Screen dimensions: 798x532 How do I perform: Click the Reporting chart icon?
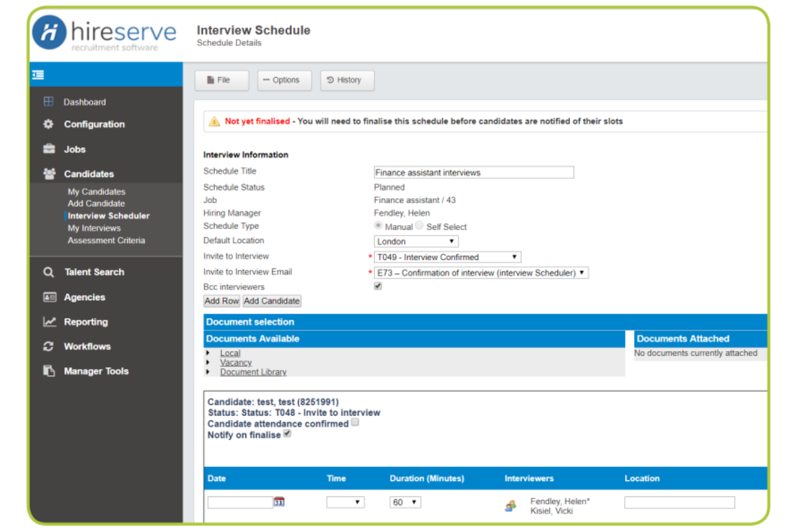click(x=50, y=322)
